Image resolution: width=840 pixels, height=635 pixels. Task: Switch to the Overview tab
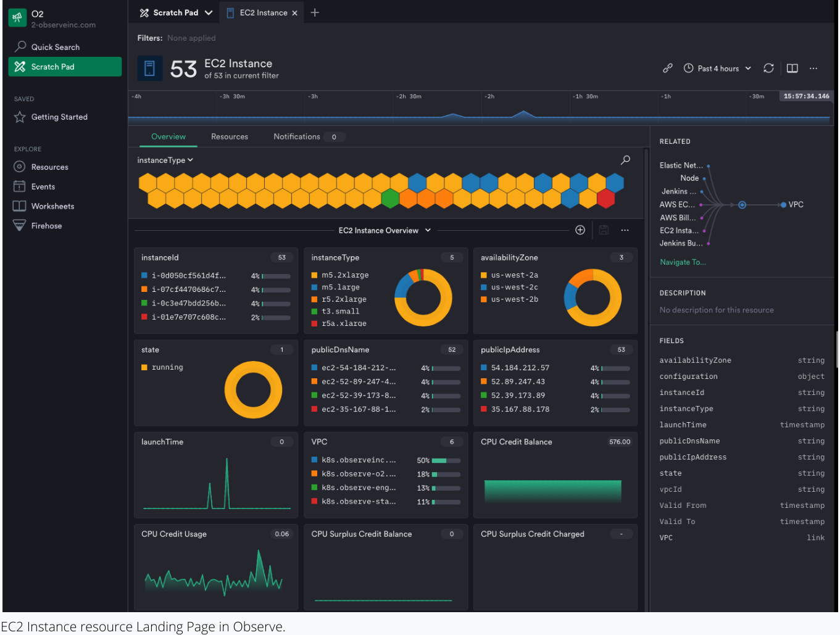point(168,137)
